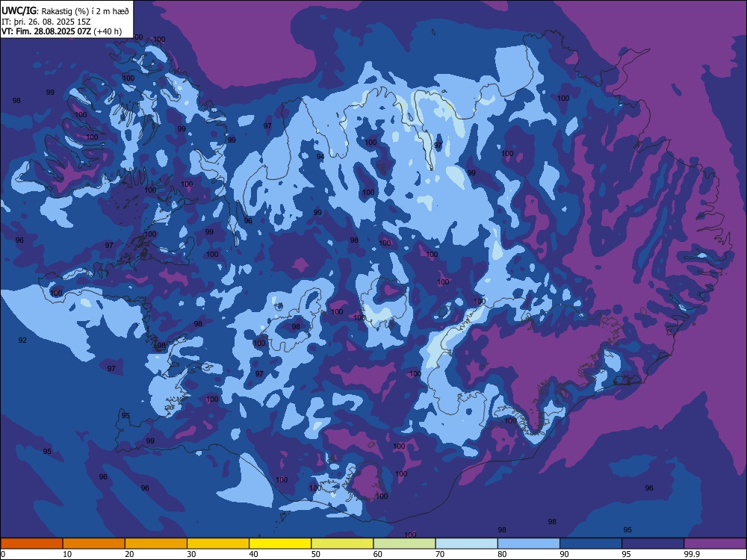This screenshot has width=747, height=560.
Task: Click the purple legend swatch above 99.9
Action: [715, 544]
